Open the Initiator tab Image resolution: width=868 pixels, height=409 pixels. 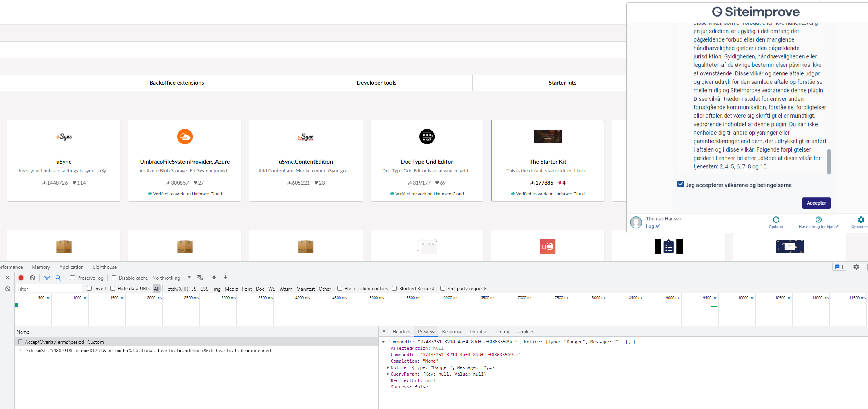click(x=479, y=331)
